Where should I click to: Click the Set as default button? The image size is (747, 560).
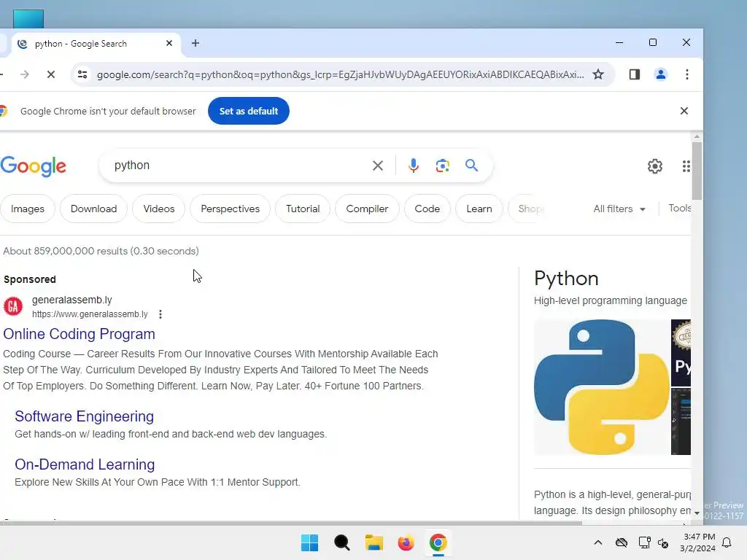(248, 111)
